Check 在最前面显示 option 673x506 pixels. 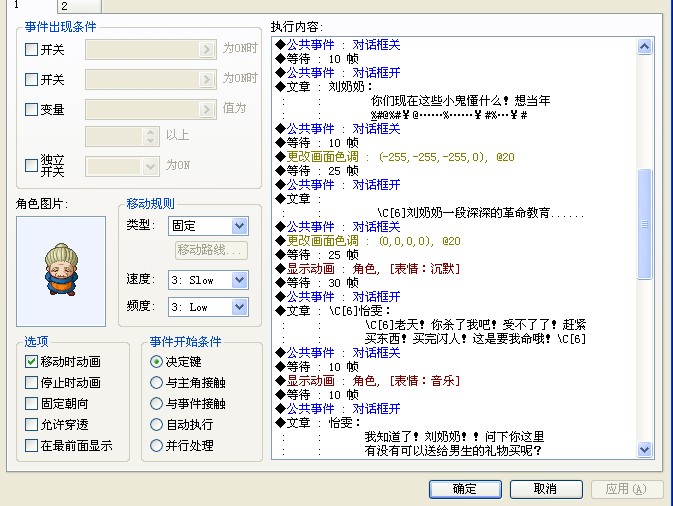(x=31, y=445)
